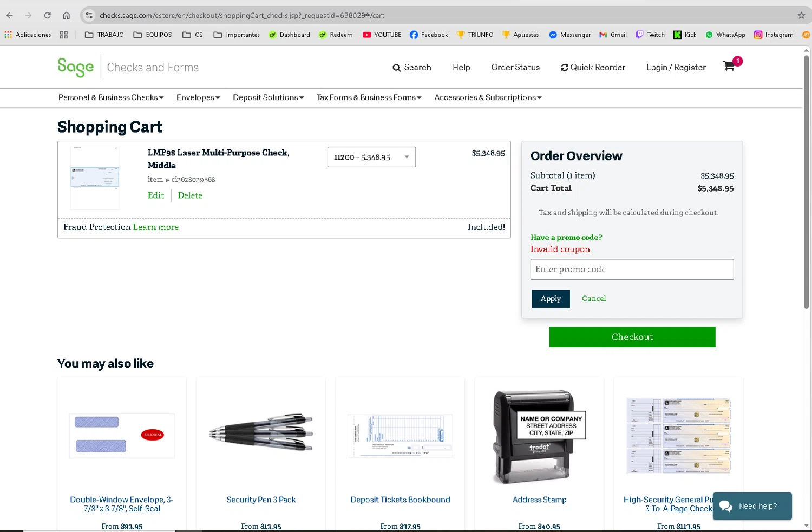Open the TRIUNFO bookmark
This screenshot has width=812, height=532.
[475, 35]
